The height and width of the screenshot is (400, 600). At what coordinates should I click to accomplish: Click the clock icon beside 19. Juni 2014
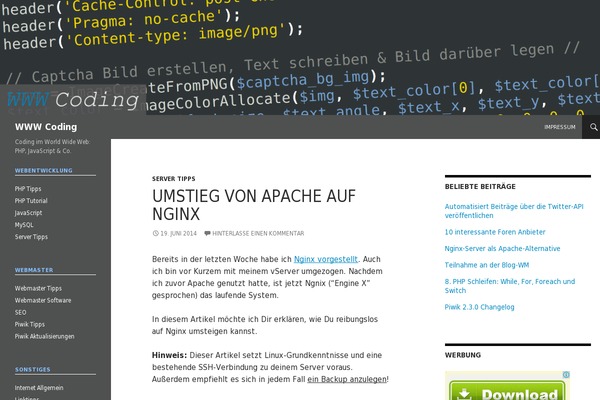point(155,233)
